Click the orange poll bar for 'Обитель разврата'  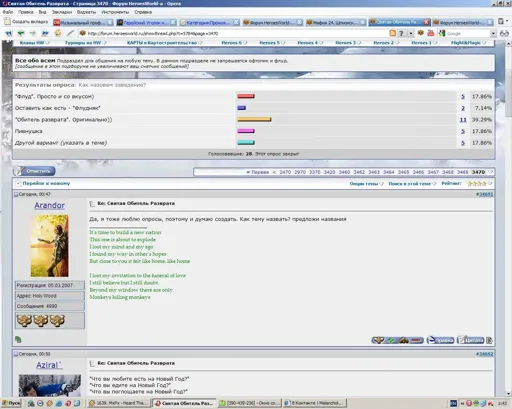[254, 119]
